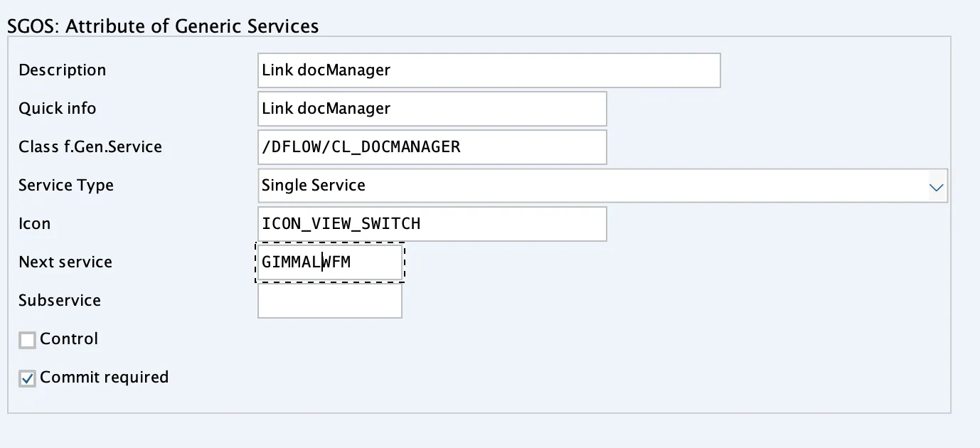This screenshot has width=980, height=448.
Task: Click the Next service field GIMMALWFM
Action: 330,262
